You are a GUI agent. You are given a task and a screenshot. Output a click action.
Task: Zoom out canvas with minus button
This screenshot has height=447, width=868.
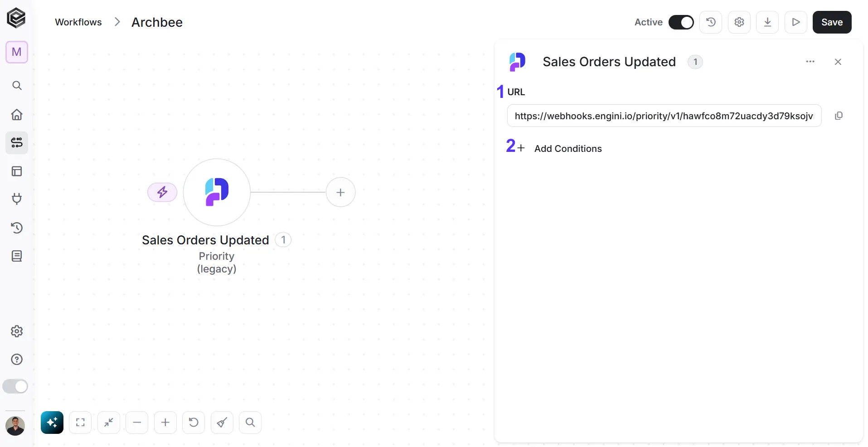pyautogui.click(x=137, y=423)
